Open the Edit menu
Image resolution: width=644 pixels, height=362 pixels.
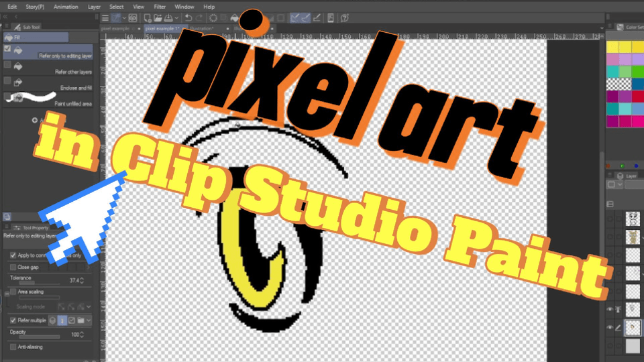pos(12,7)
